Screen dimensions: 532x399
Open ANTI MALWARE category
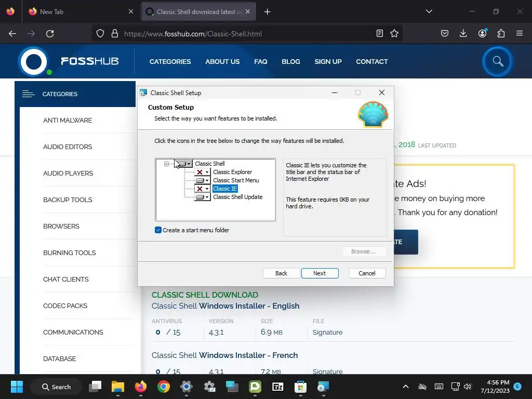[68, 121]
